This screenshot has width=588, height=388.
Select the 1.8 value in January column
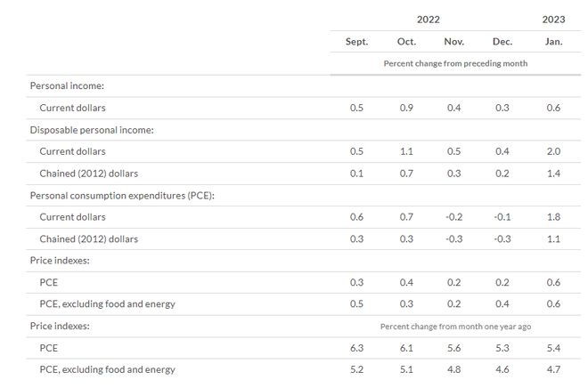tap(553, 217)
